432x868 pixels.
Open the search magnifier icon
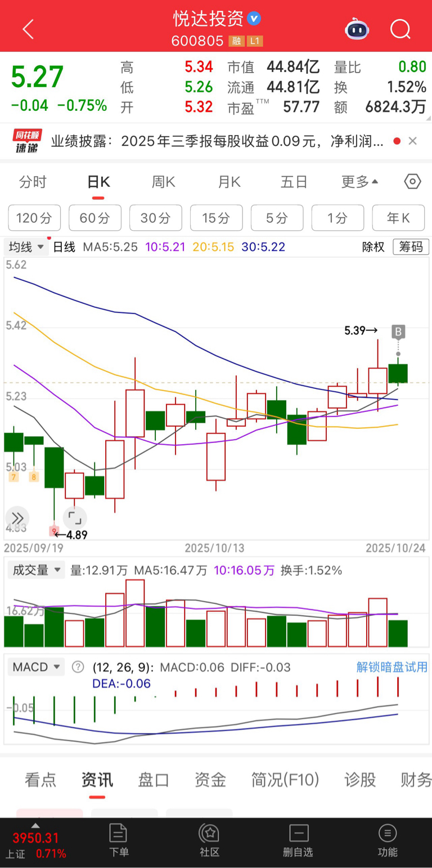[400, 29]
